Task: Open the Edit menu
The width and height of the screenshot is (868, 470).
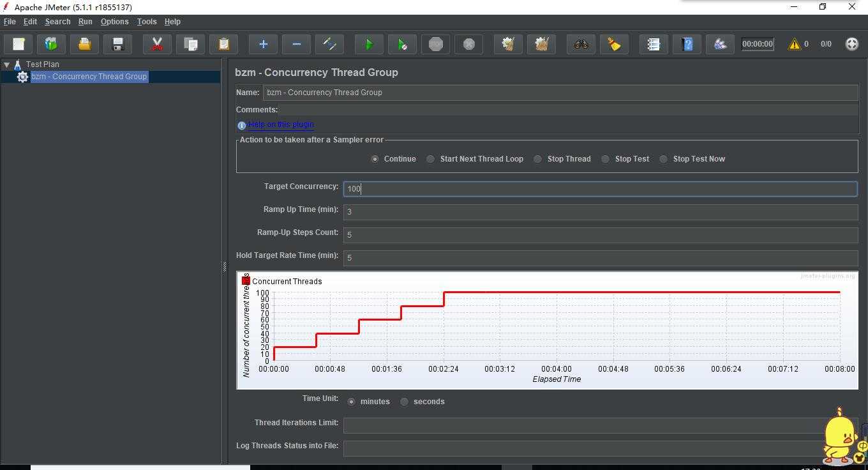Action: tap(30, 22)
